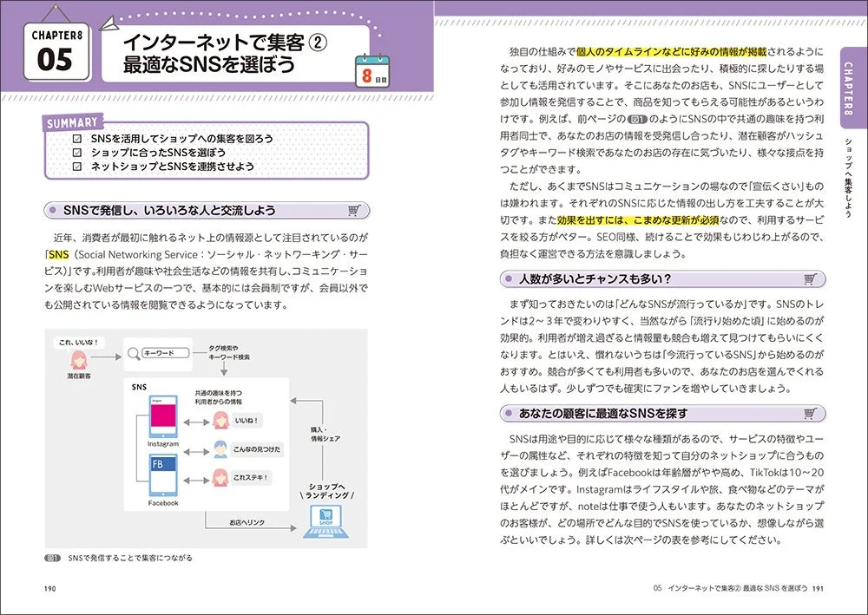This screenshot has height=615, width=868.
Task: Click the laptop SHOP icon in diagram
Action: 326,521
